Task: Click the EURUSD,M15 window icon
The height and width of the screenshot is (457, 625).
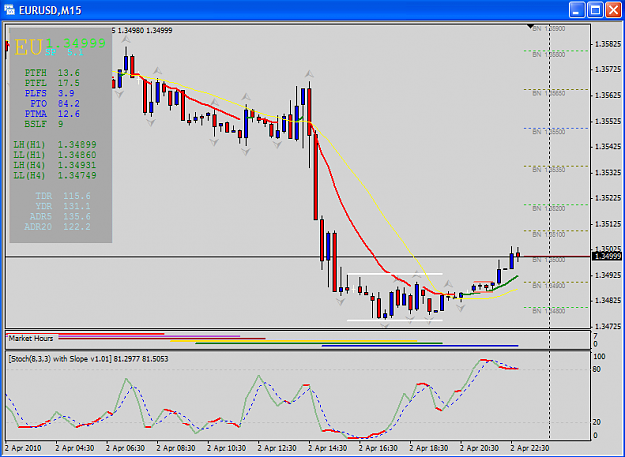Action: 10,10
